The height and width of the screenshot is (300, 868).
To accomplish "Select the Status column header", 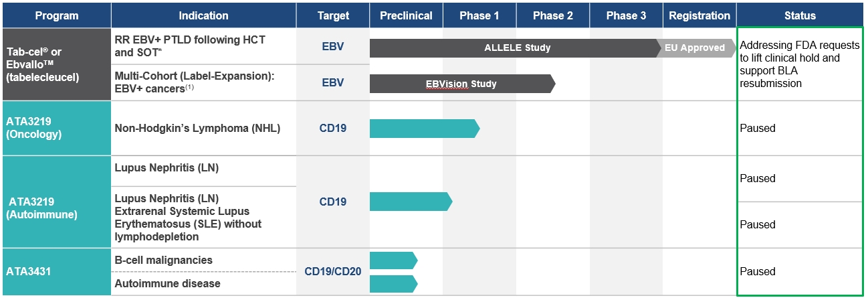I will pos(800,15).
